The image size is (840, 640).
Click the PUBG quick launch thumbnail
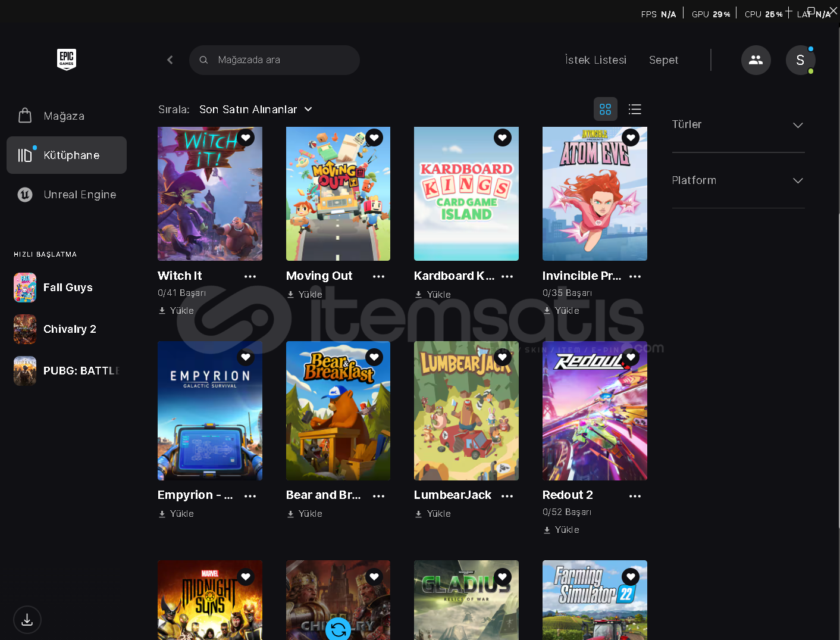click(25, 371)
